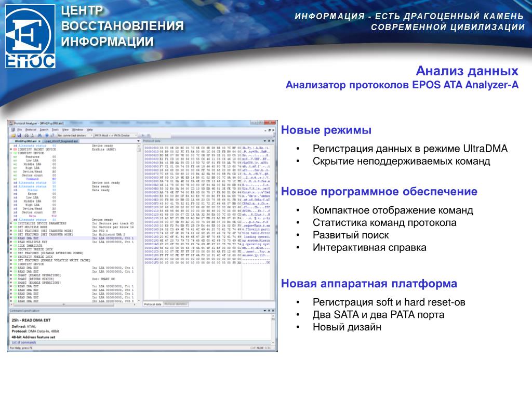This screenshot has width=532, height=399.
Task: Click the document icon left of File menu
Action: click(x=13, y=129)
